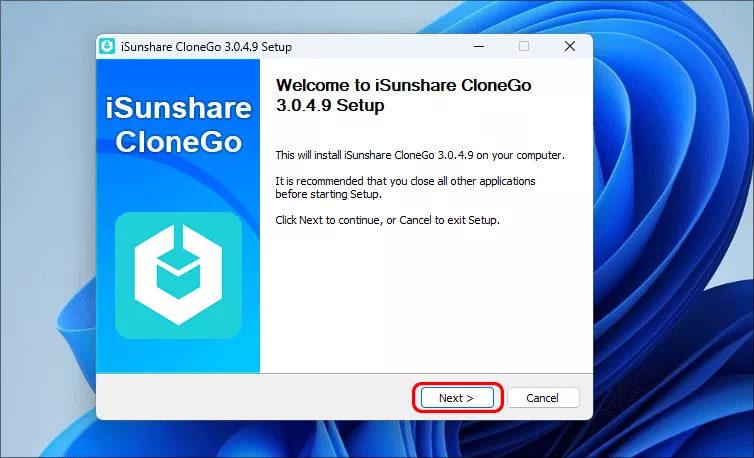Click the Next button to continue setup
754x458 pixels.
point(457,398)
